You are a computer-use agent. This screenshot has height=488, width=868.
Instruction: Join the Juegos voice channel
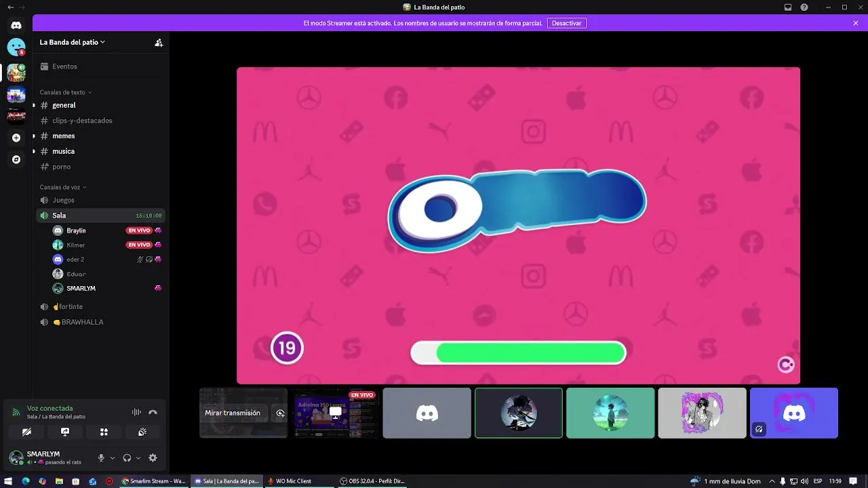(x=100, y=200)
